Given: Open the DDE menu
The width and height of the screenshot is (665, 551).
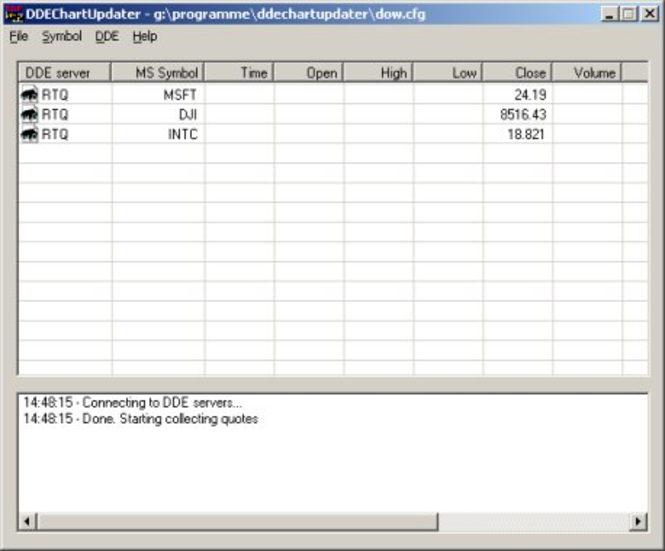Looking at the screenshot, I should (107, 36).
